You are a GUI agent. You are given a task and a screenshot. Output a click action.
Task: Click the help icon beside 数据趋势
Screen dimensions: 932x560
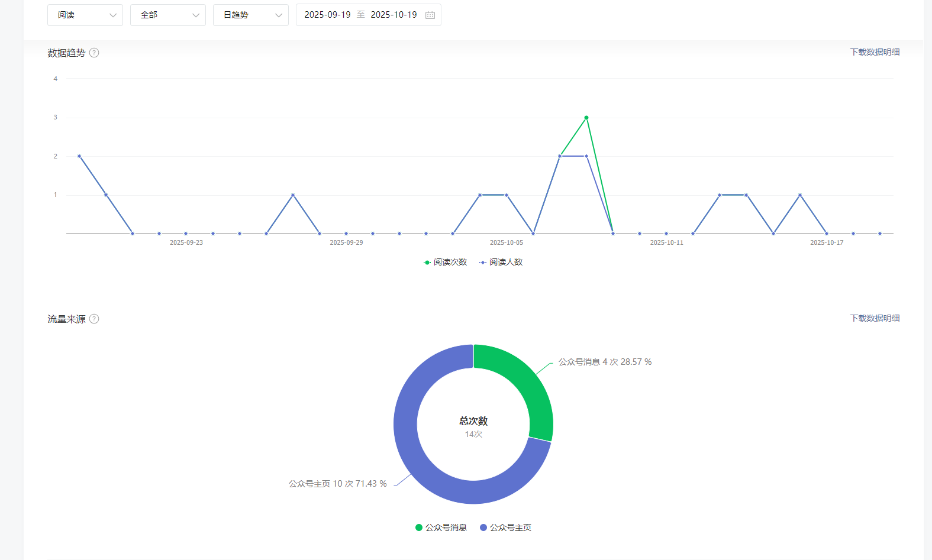94,53
